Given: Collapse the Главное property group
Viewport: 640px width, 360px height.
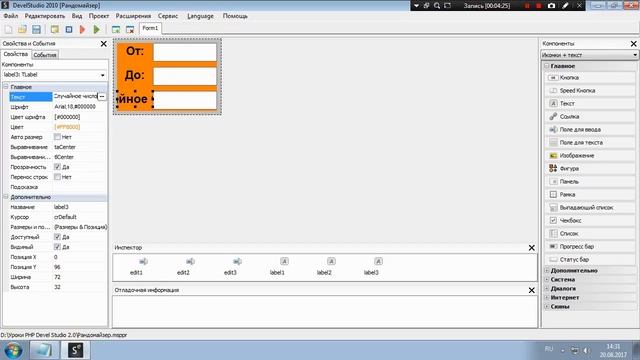Looking at the screenshot, I should coord(6,87).
